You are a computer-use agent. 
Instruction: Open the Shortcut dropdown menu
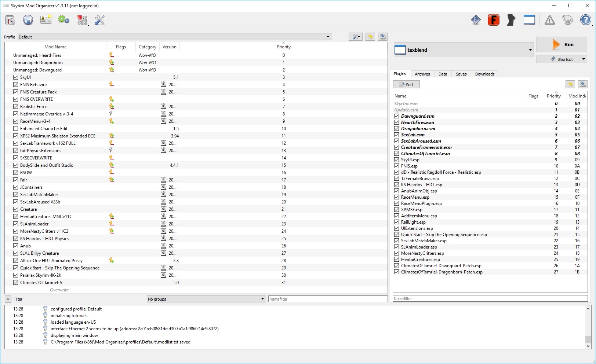click(x=562, y=59)
